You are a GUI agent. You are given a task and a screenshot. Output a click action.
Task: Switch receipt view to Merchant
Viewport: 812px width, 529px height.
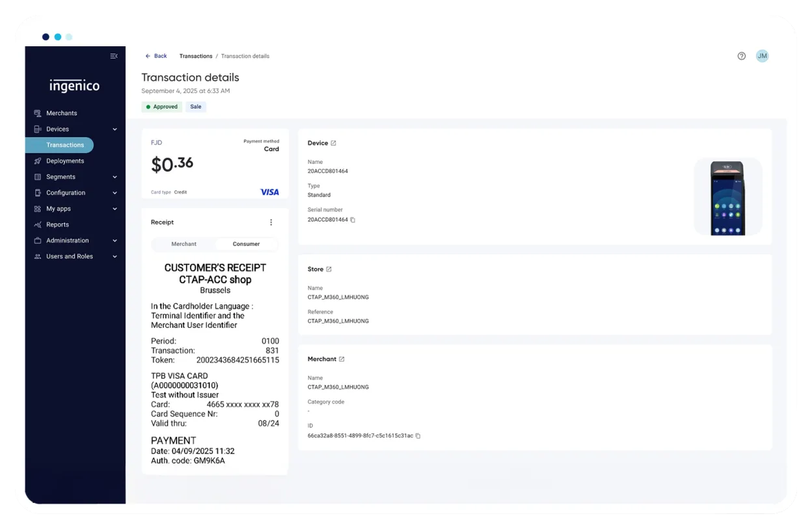click(183, 244)
